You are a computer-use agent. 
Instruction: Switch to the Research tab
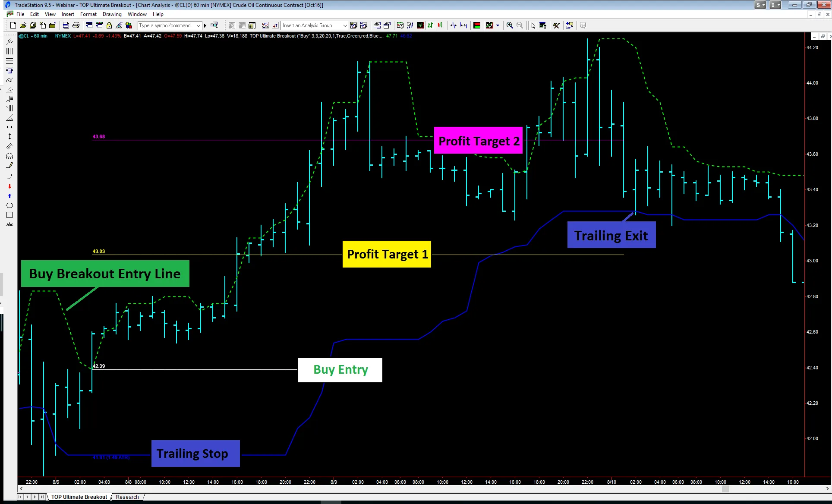coord(127,497)
